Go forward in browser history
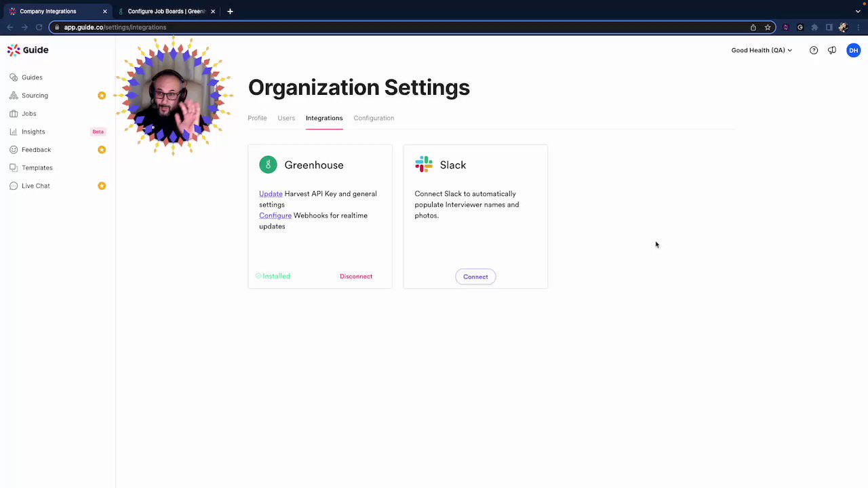868x488 pixels. pyautogui.click(x=24, y=27)
